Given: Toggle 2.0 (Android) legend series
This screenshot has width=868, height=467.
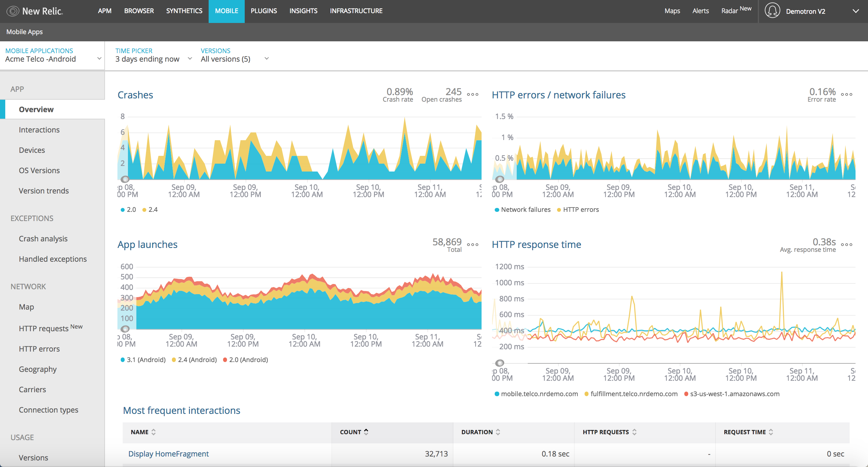Looking at the screenshot, I should [245, 360].
